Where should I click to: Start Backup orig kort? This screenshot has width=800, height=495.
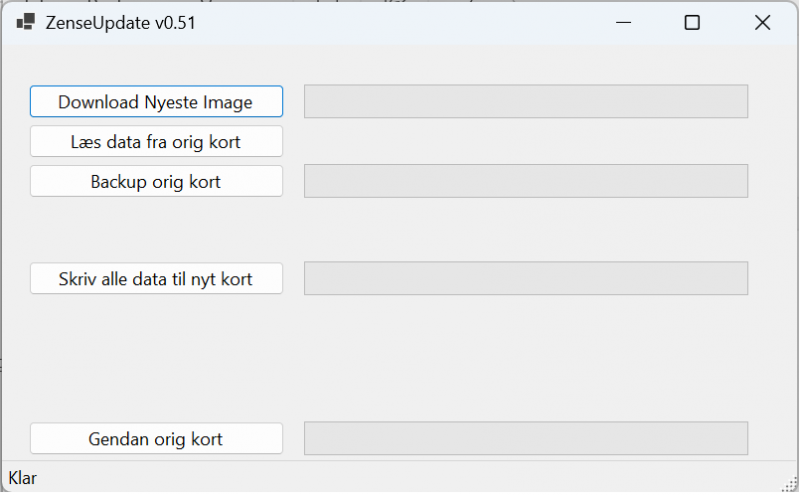156,181
